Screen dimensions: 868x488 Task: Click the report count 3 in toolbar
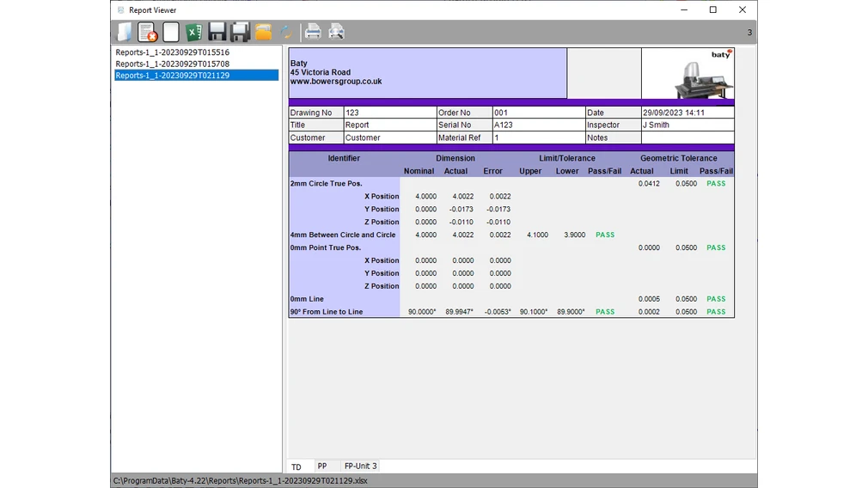point(749,33)
